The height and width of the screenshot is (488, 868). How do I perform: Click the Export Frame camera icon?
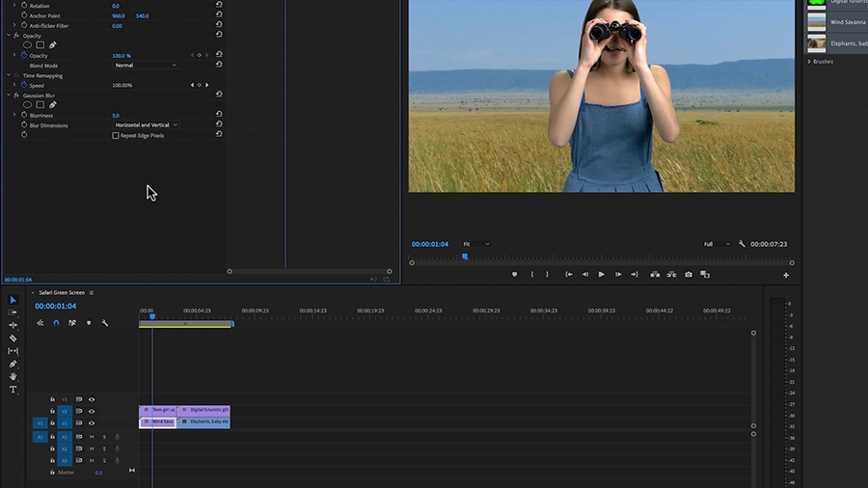(688, 275)
